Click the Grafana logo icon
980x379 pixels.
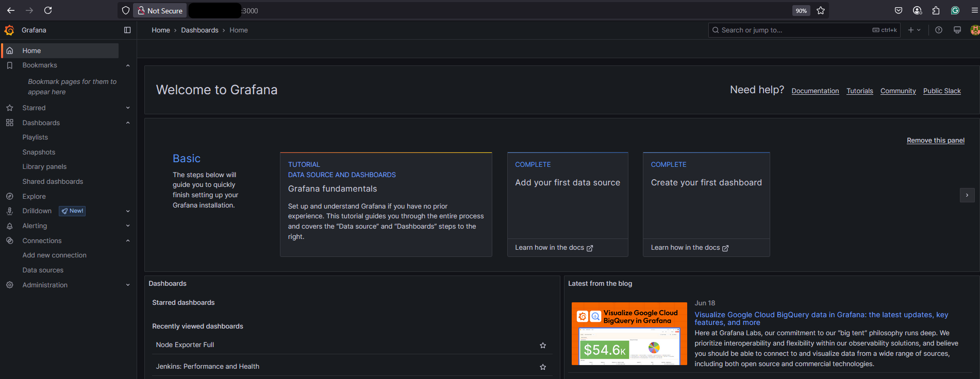(x=9, y=30)
